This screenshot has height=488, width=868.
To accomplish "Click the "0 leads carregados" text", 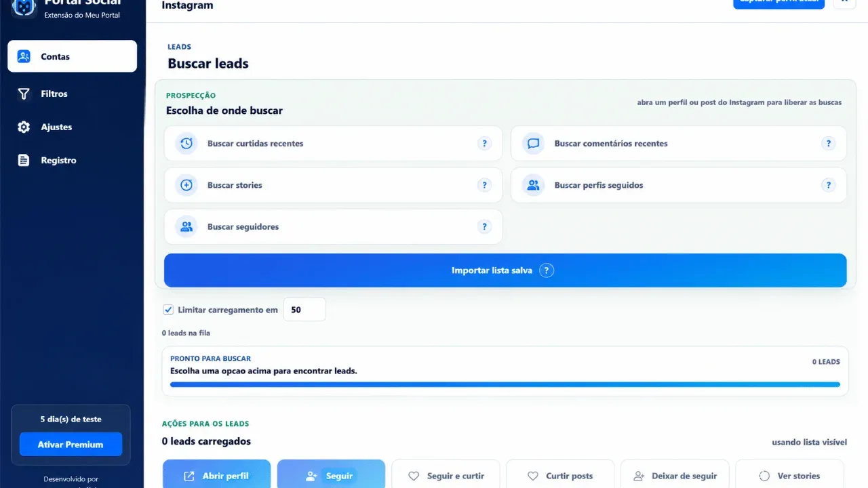I will click(x=206, y=441).
